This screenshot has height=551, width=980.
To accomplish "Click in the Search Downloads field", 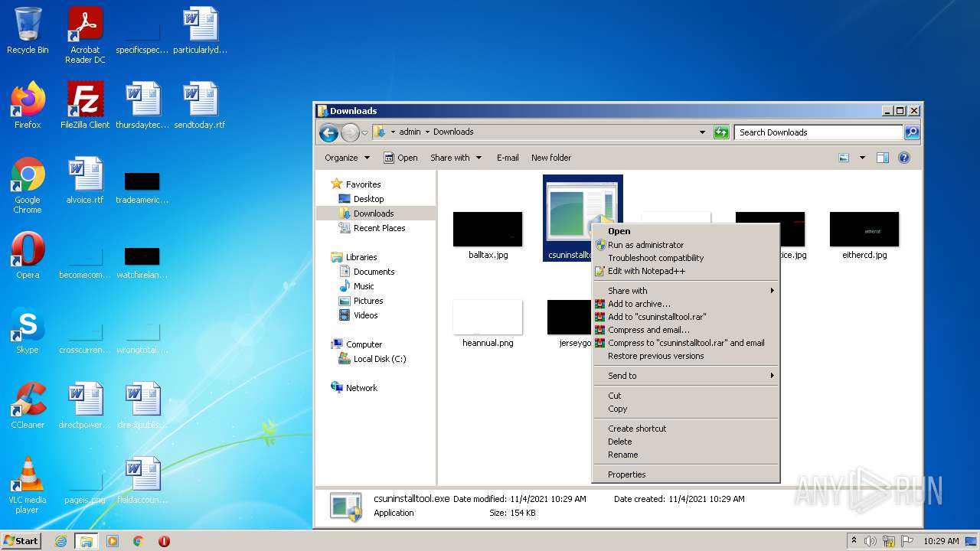I will [x=818, y=132].
